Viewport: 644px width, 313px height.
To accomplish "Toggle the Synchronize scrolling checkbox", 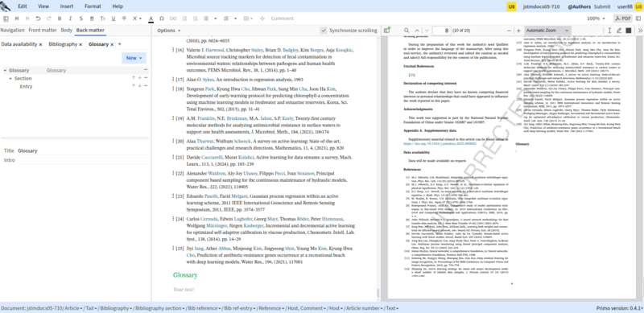I will tap(324, 31).
